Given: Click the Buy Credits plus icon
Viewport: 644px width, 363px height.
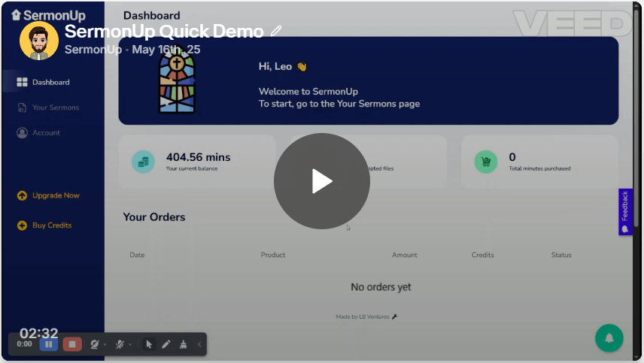Looking at the screenshot, I should click(22, 225).
